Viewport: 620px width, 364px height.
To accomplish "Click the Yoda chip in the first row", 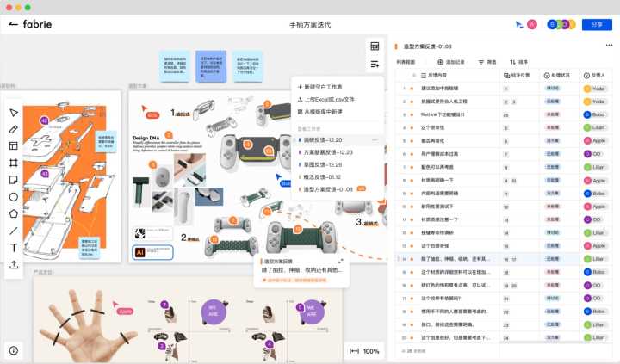I will click(594, 89).
